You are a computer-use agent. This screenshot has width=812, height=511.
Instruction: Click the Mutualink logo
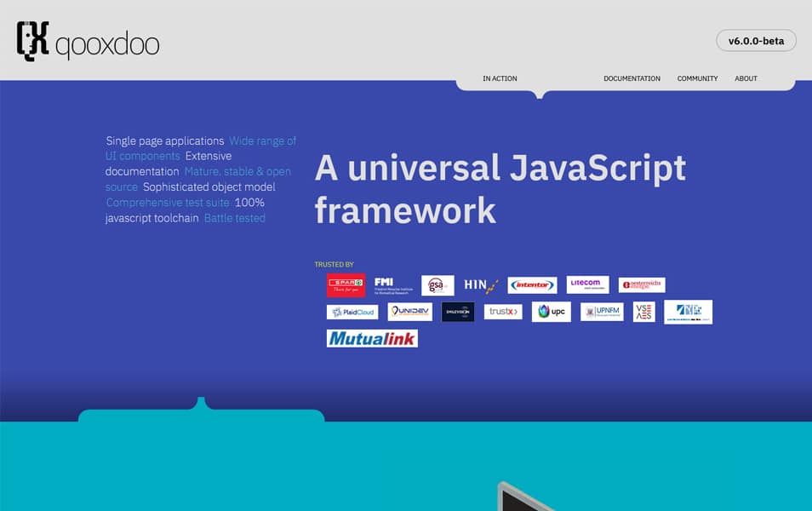coord(372,338)
